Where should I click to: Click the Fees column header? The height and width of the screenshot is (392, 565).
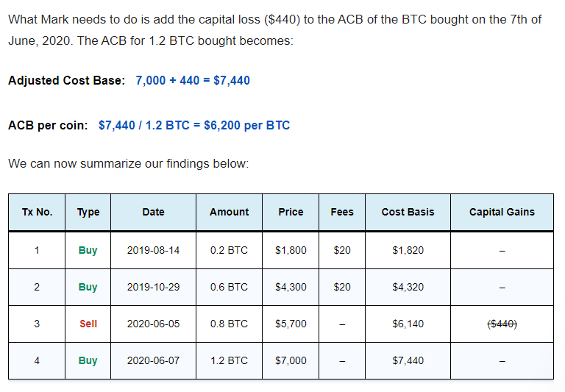pyautogui.click(x=342, y=213)
